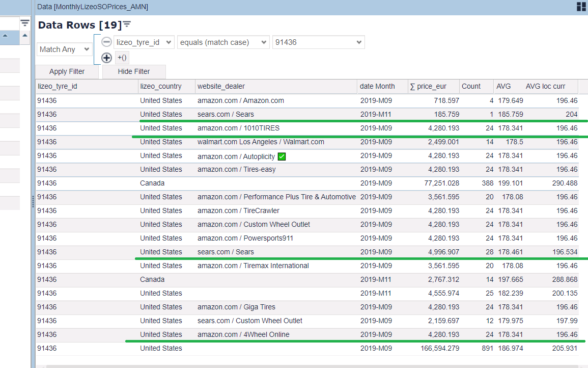Remove filter condition with the minus icon

tap(106, 42)
